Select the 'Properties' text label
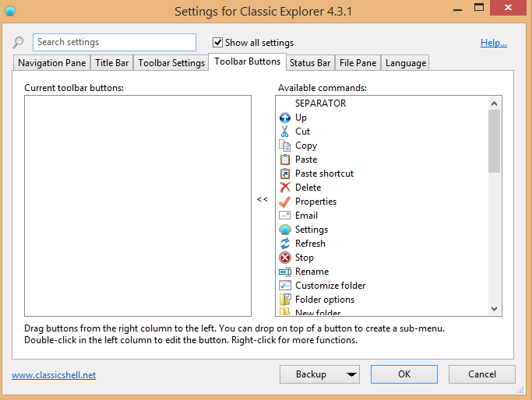532x400 pixels. tap(315, 202)
